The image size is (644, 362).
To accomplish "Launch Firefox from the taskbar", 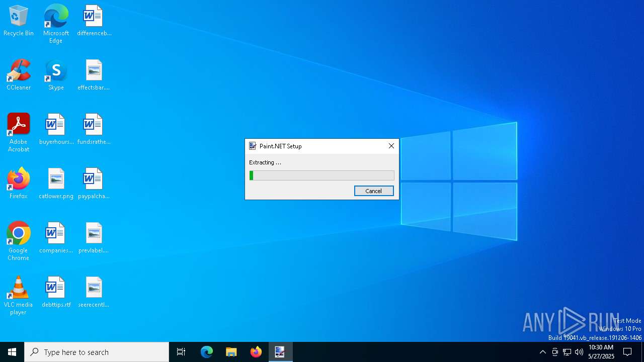I will 256,352.
